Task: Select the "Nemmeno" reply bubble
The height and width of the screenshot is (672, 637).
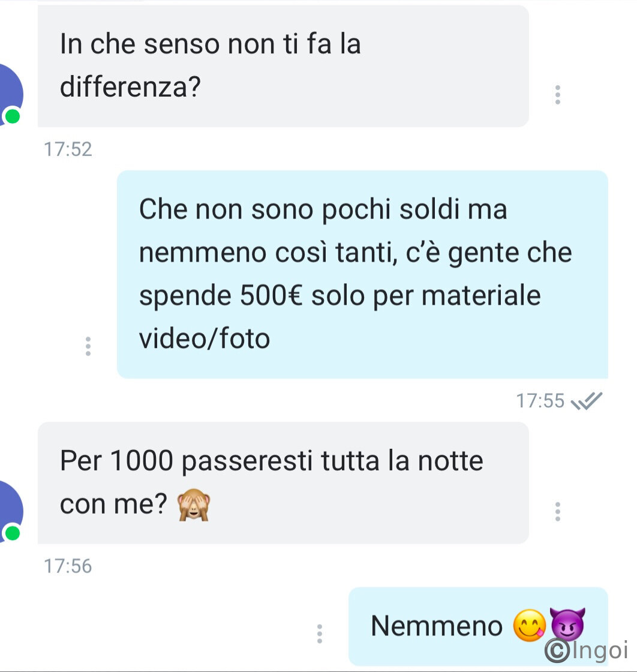Action: [x=479, y=626]
